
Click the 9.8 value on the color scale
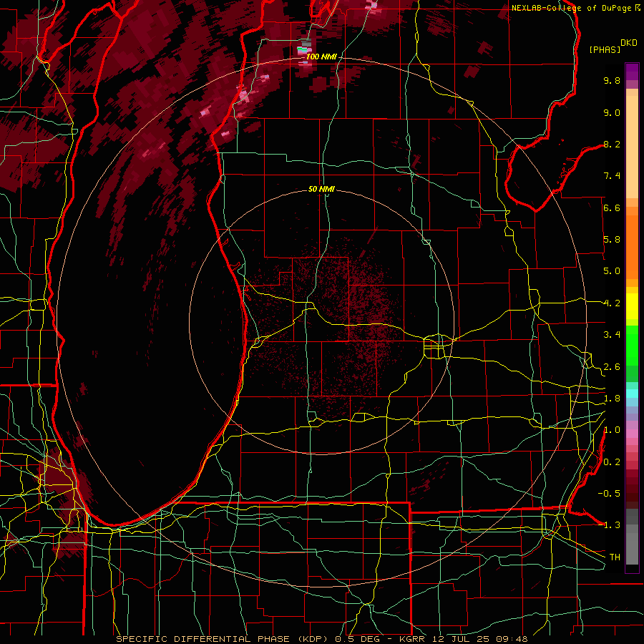(x=612, y=80)
